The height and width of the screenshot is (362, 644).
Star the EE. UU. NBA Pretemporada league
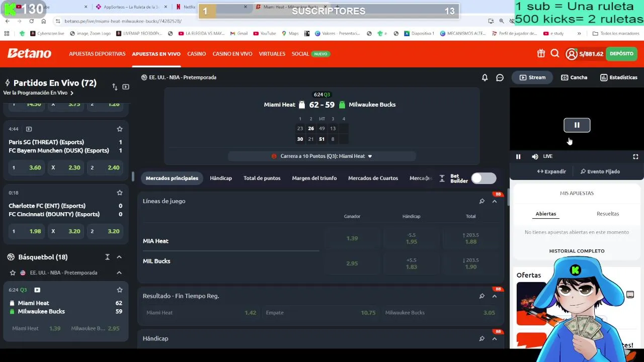(x=13, y=273)
